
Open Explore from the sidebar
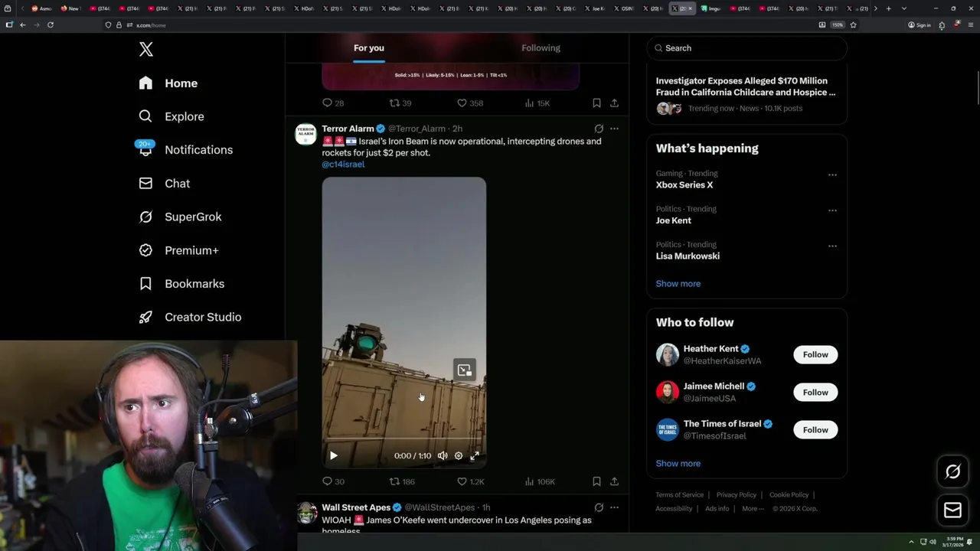[x=171, y=116]
